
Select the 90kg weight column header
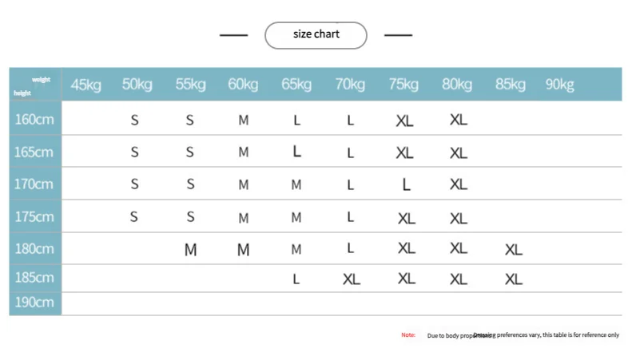pos(559,85)
